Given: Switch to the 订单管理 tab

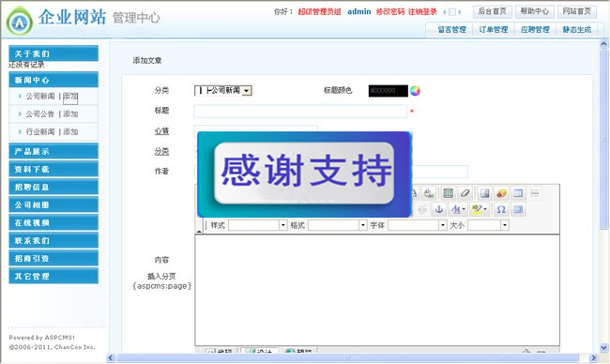Looking at the screenshot, I should coord(494,30).
